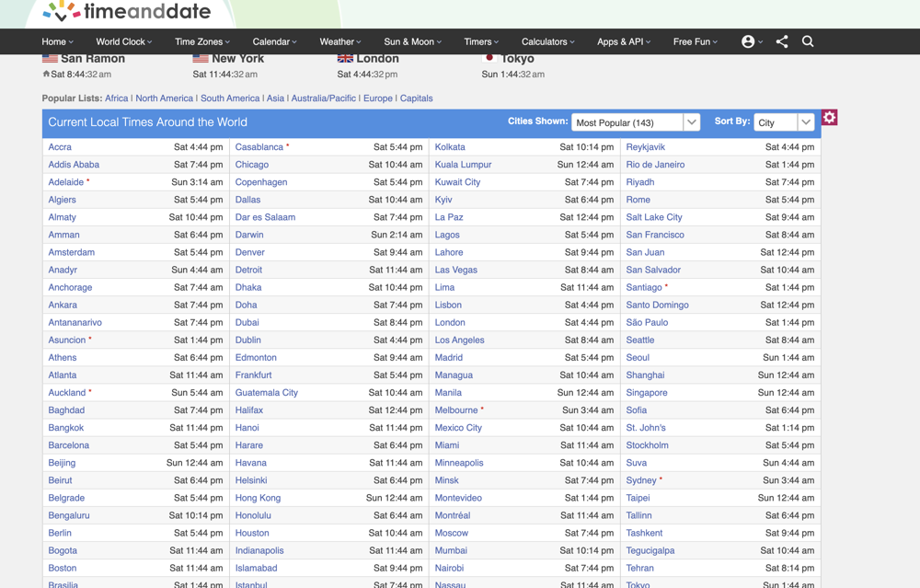This screenshot has width=920, height=588.
Task: Open the Las Vegas link
Action: [x=456, y=270]
